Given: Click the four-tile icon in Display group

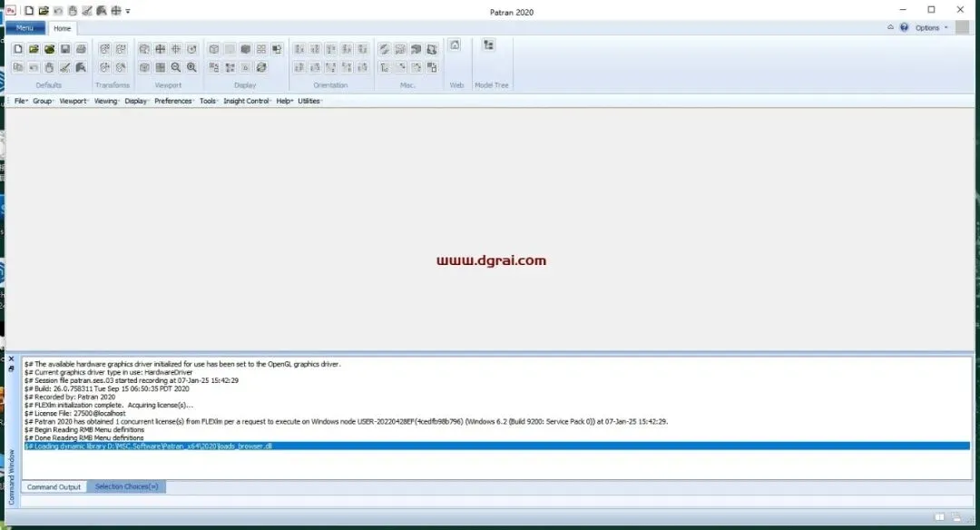Looking at the screenshot, I should point(261,49).
